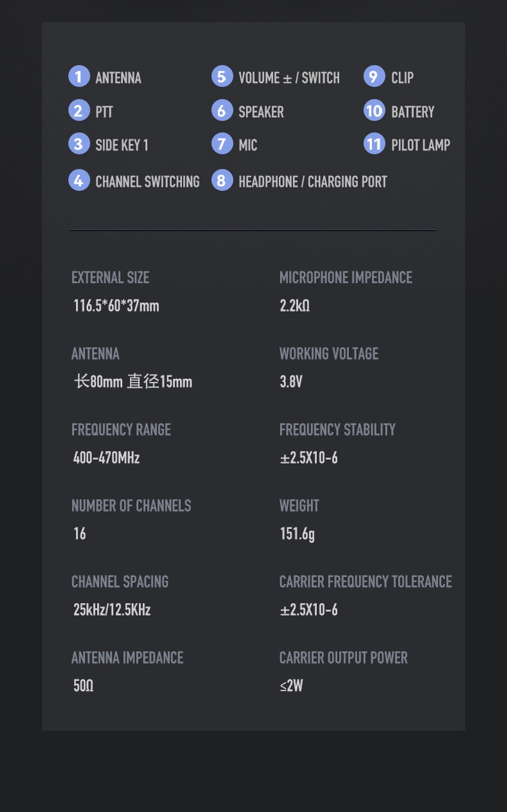The image size is (507, 812).
Task: Click the number 7 Mic badge
Action: pyautogui.click(x=222, y=144)
